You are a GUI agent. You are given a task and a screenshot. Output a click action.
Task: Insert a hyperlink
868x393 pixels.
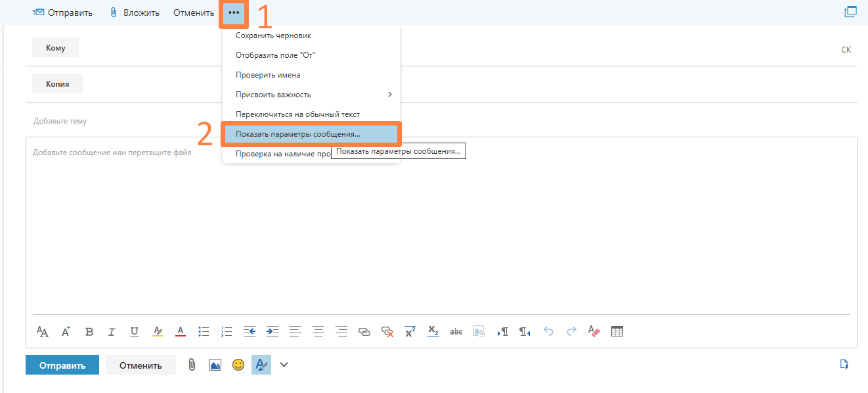(364, 331)
